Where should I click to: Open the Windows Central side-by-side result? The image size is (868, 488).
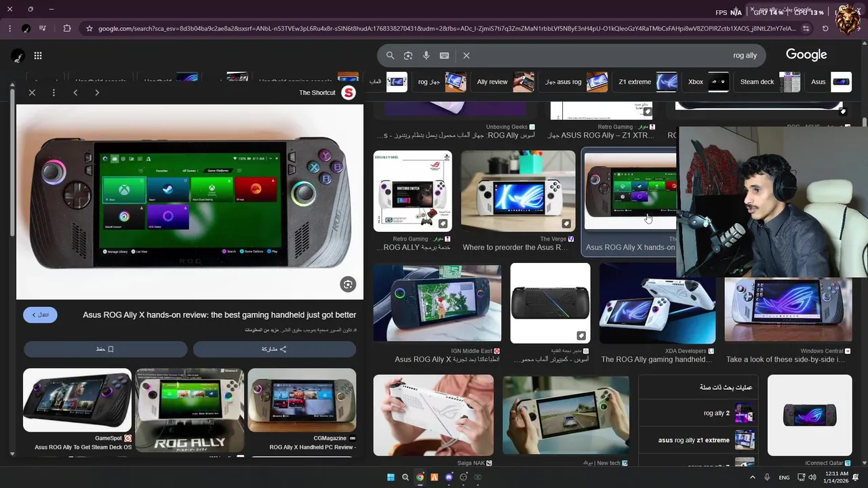[x=788, y=308]
